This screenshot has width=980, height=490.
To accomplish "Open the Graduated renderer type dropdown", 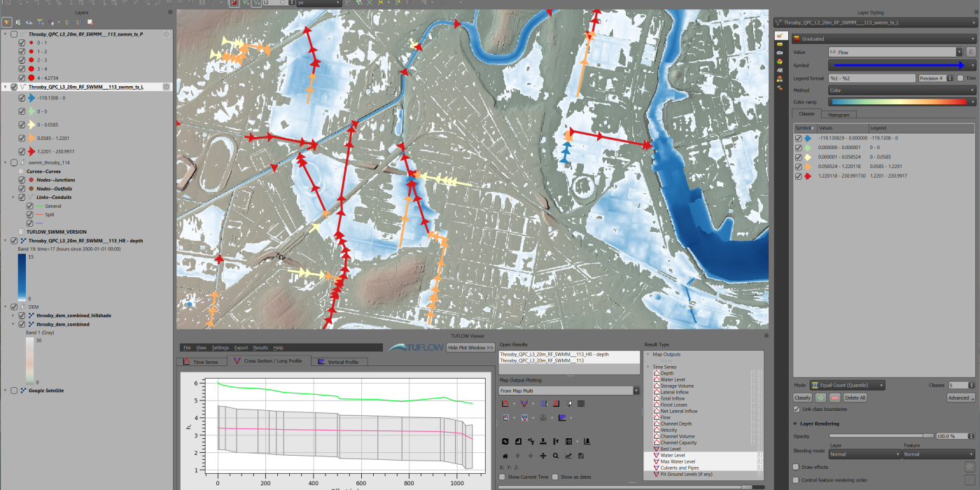I will (884, 39).
